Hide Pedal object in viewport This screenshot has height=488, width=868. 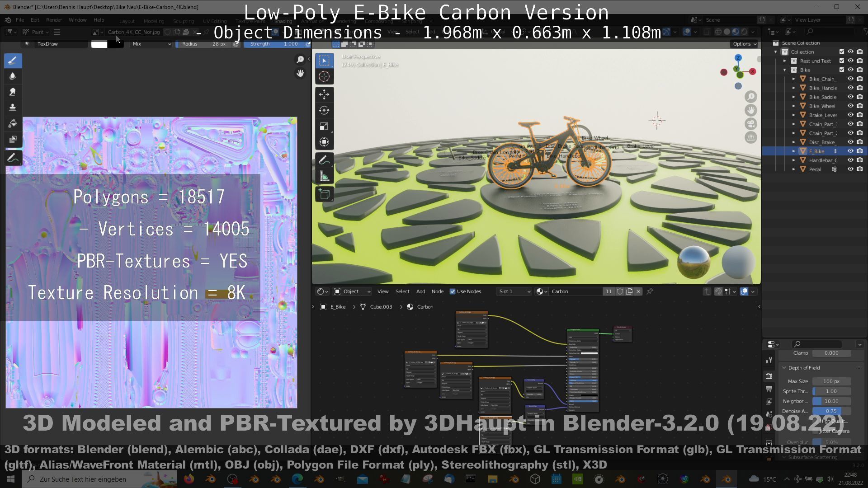[x=850, y=169]
